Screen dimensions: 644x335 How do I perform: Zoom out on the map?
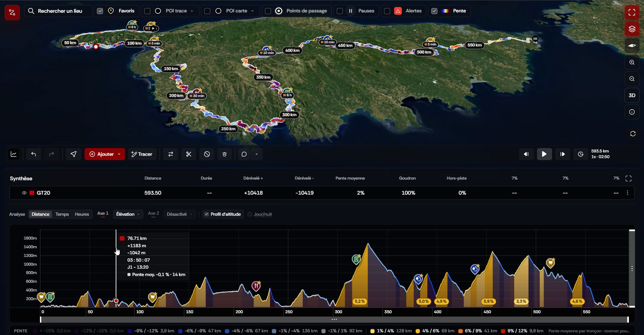click(x=632, y=79)
